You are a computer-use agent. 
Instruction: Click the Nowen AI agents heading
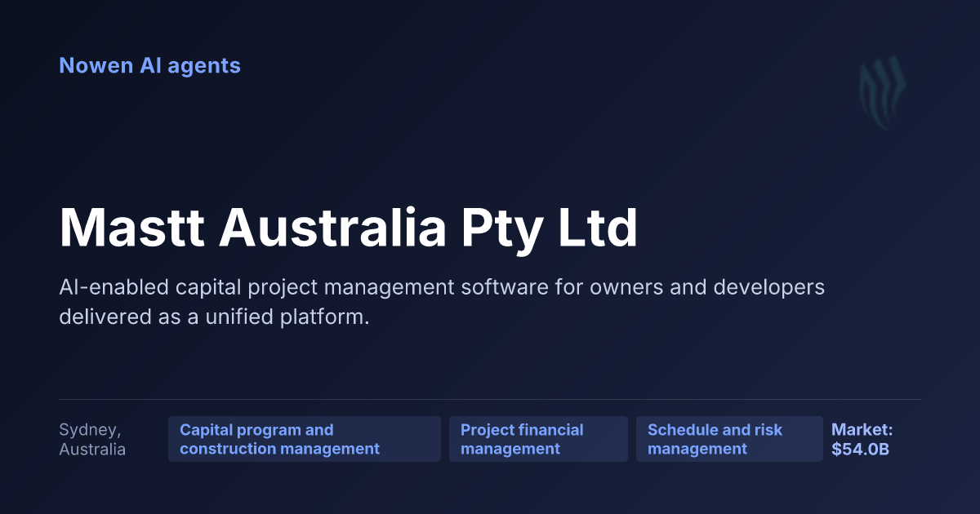[x=149, y=65]
